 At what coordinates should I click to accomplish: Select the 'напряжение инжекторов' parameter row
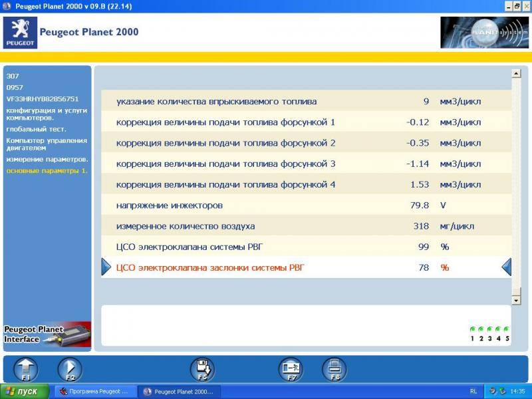306,205
